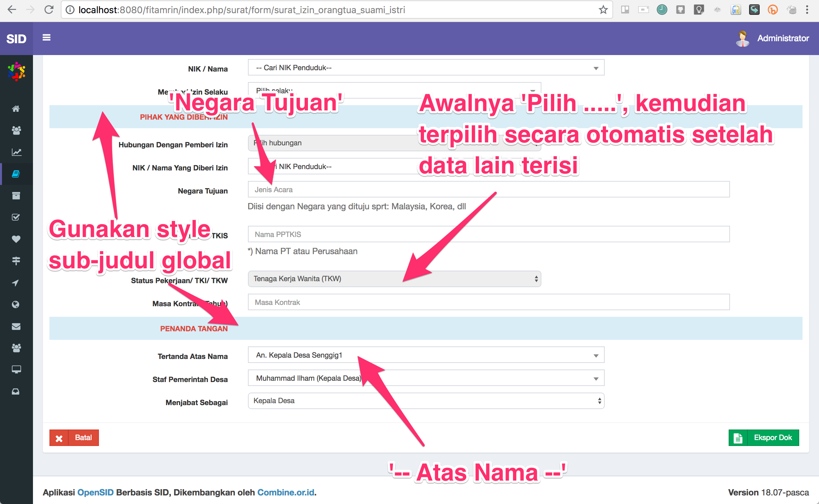Select the Penduduk people icon in sidebar
This screenshot has height=504, width=819.
coord(16,131)
